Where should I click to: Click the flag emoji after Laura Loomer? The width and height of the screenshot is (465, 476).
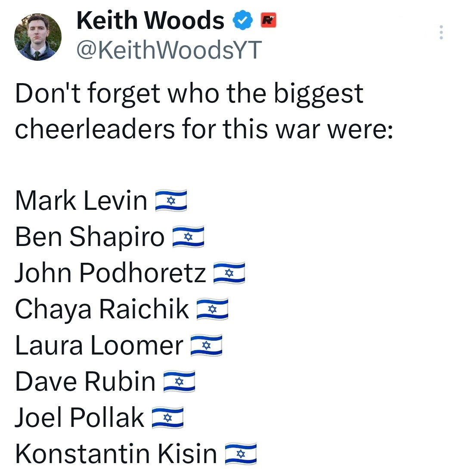click(x=206, y=345)
